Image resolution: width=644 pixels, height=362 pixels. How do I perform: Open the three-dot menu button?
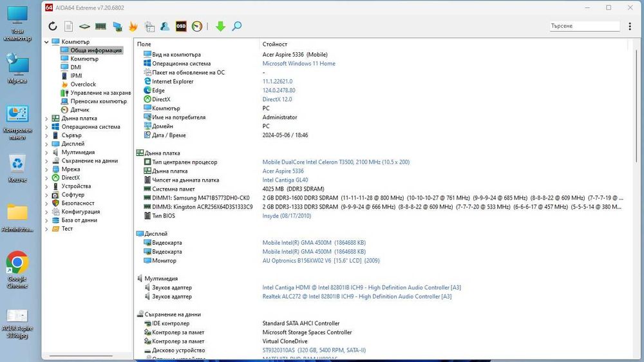tap(630, 26)
